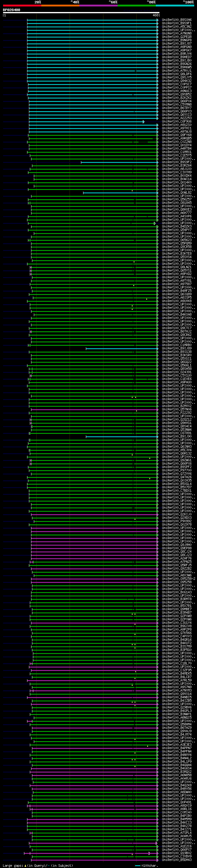Open hit UniRef100_P97700

[x=177, y=470]
